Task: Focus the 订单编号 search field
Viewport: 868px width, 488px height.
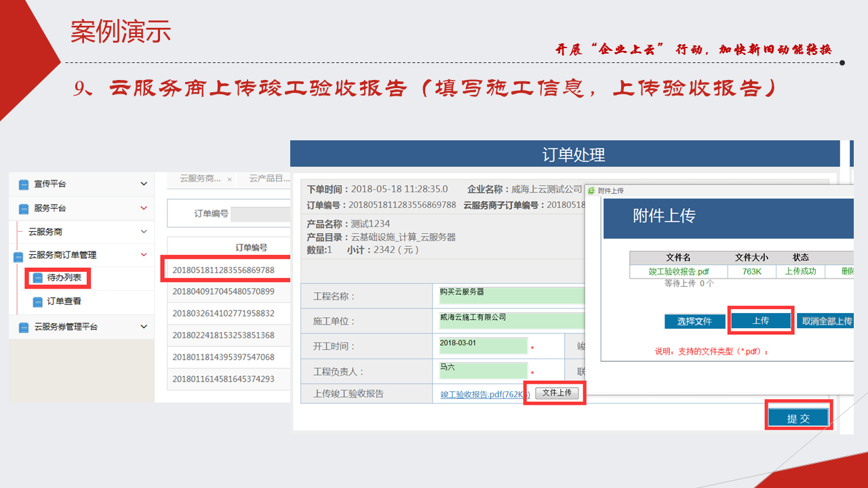Action: (x=260, y=214)
